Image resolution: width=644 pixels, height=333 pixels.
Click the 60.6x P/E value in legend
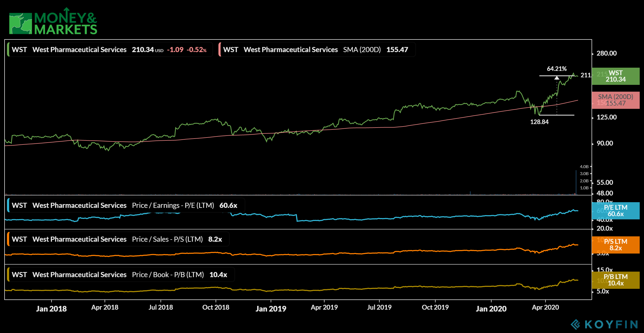(x=228, y=205)
